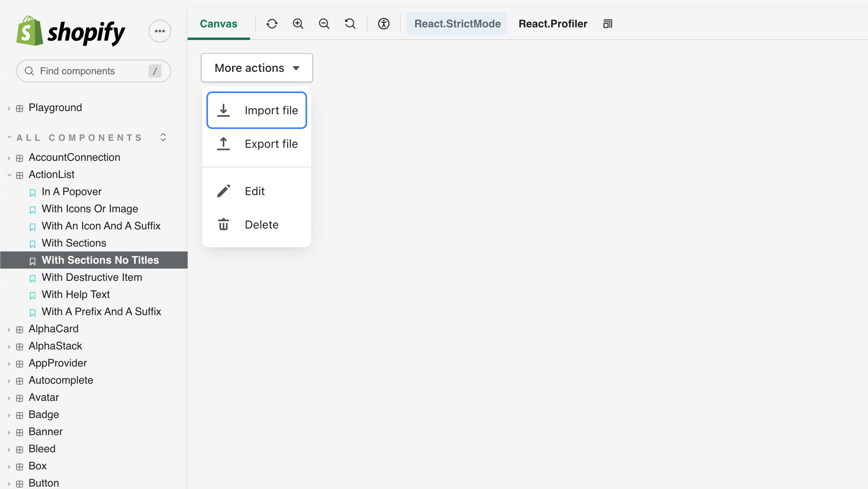Screen dimensions: 868x489
Task: Click the viewport addon icon in toolbar
Action: tap(608, 24)
